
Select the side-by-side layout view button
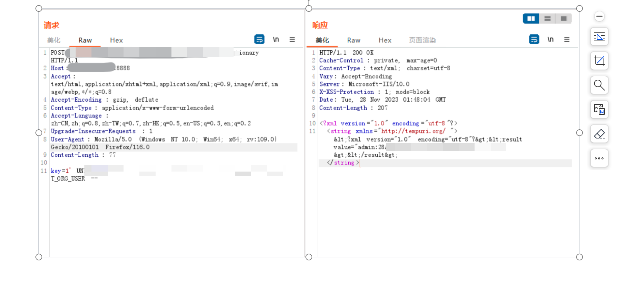pos(531,19)
